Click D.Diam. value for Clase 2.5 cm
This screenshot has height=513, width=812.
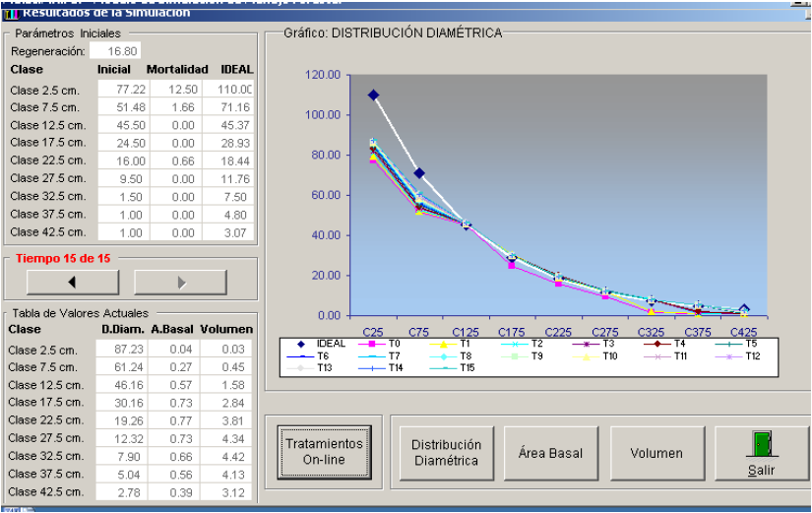[x=120, y=350]
